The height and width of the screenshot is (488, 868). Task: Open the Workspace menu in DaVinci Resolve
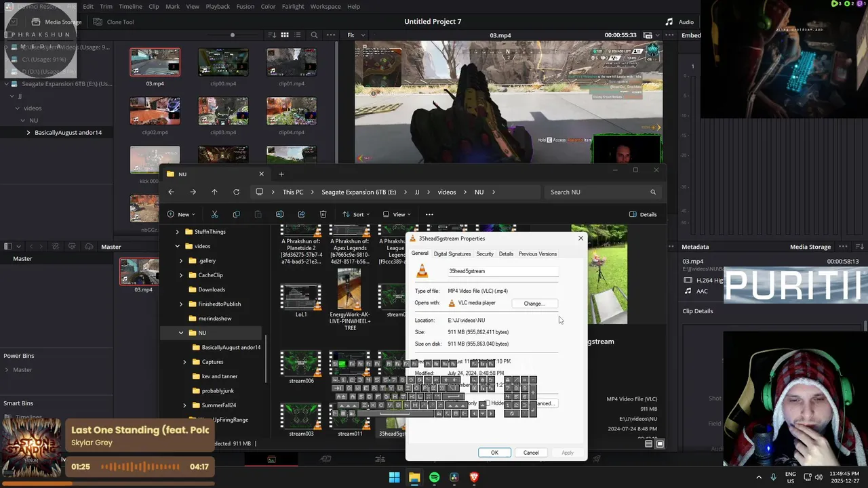click(x=325, y=6)
